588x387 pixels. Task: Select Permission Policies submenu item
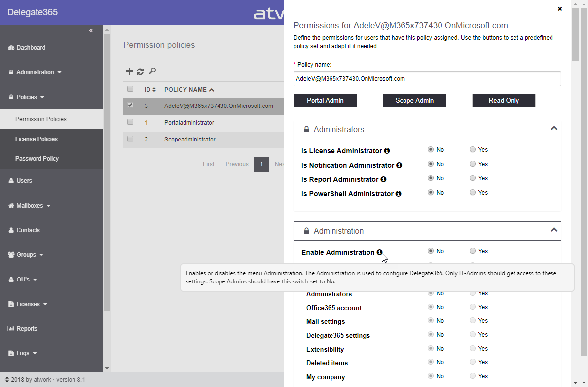click(x=51, y=119)
